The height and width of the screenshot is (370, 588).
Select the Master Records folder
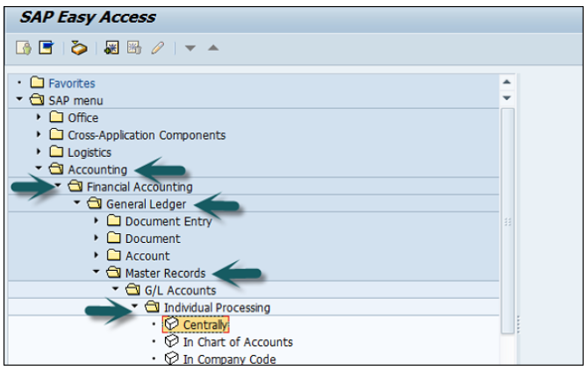(165, 273)
